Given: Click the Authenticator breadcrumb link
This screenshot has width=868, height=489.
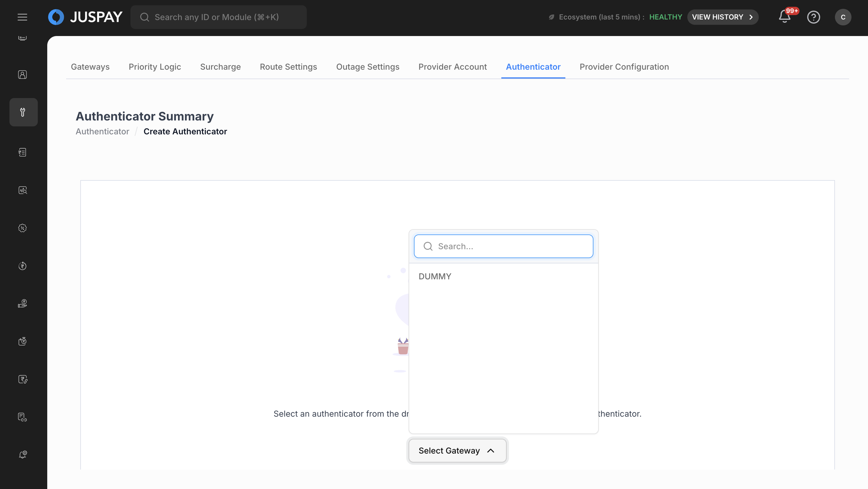Looking at the screenshot, I should pyautogui.click(x=102, y=131).
